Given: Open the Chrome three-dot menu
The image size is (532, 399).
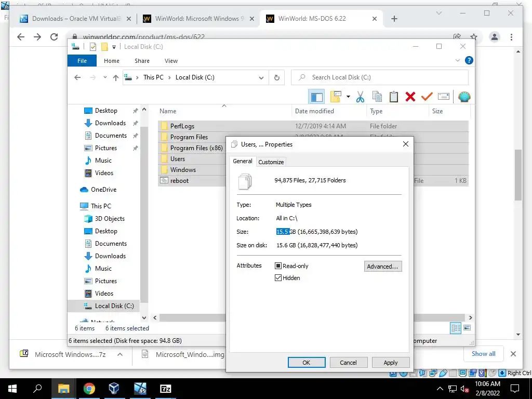Looking at the screenshot, I should pyautogui.click(x=511, y=37).
